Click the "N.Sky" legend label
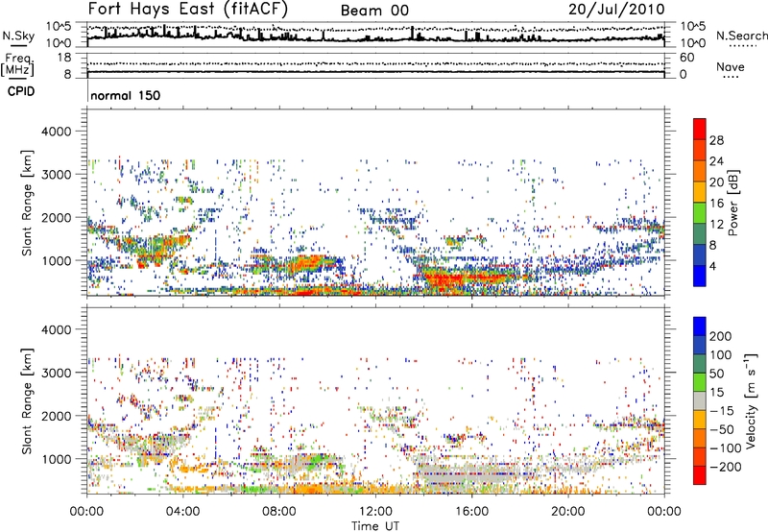The image size is (768, 532). click(18, 36)
